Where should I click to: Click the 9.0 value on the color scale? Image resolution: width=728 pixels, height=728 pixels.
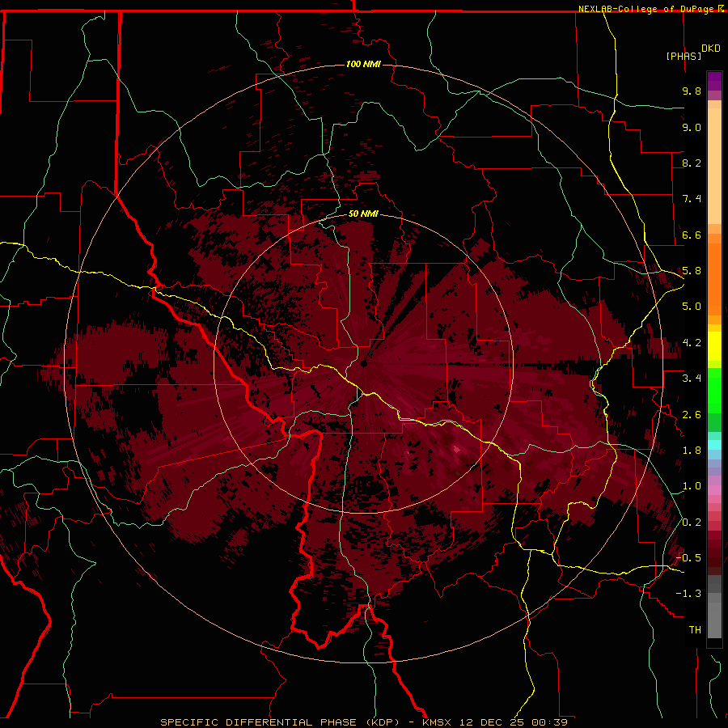coord(692,127)
